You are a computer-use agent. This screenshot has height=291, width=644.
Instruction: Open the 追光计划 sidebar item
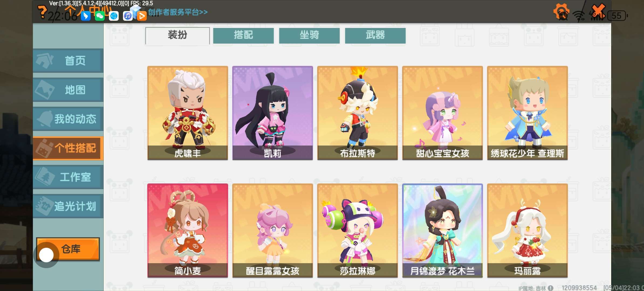tap(68, 206)
